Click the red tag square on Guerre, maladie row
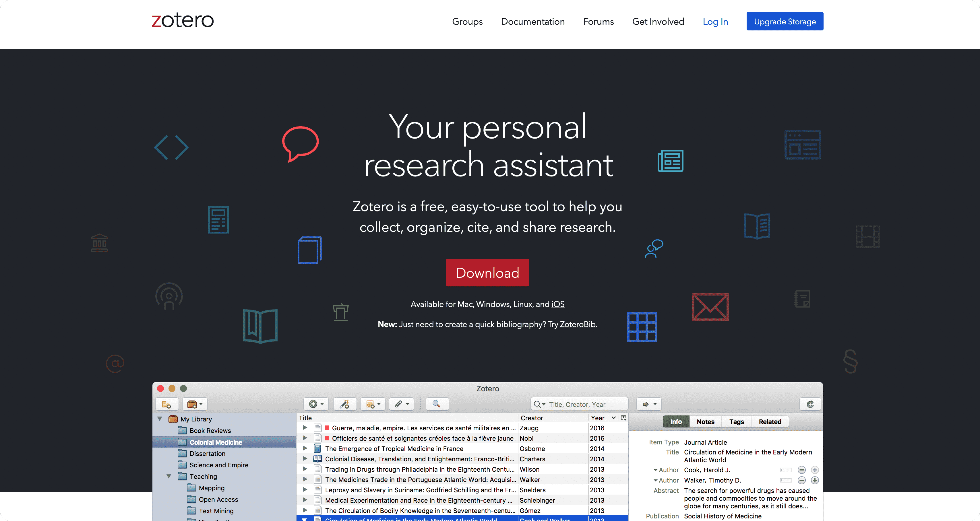This screenshot has width=980, height=521. click(327, 428)
